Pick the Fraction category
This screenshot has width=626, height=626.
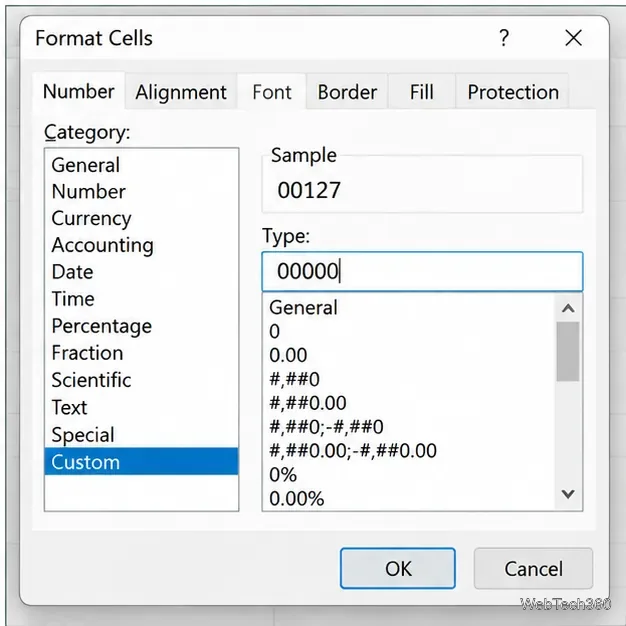[x=141, y=353]
